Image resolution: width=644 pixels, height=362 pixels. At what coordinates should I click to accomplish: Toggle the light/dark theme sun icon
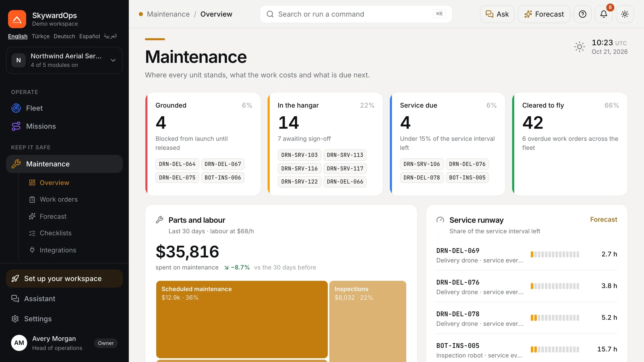[x=625, y=14]
